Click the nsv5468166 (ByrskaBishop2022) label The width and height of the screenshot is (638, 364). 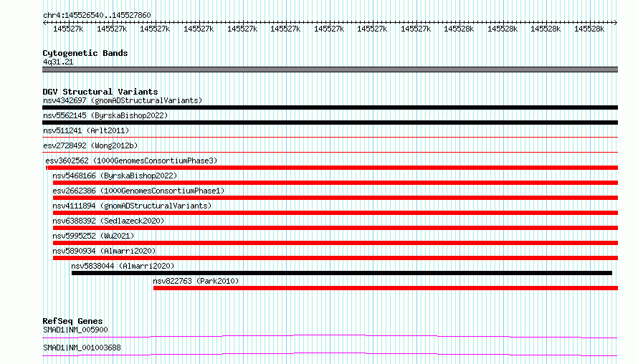[115, 176]
